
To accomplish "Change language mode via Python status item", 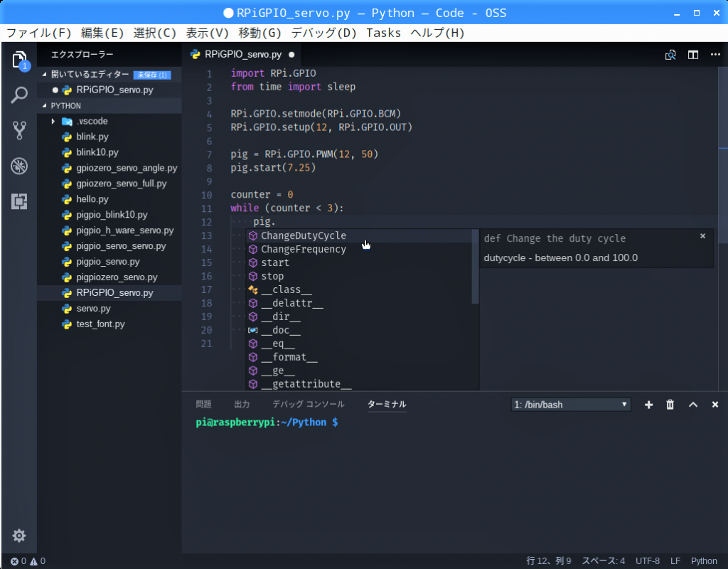I will pos(703,561).
